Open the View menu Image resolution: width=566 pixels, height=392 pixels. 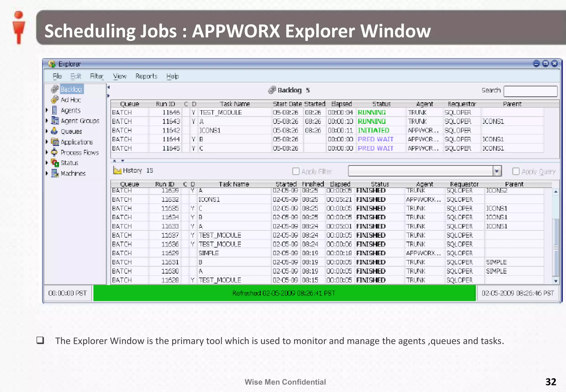coord(120,76)
